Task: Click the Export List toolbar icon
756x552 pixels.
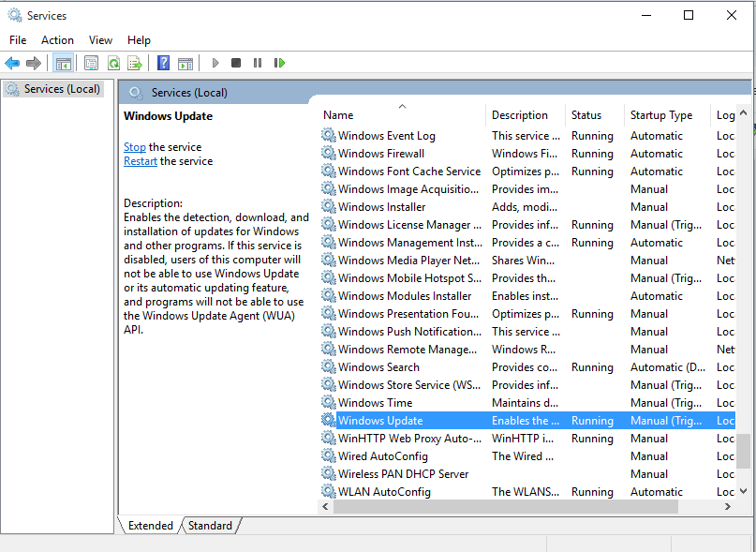Action: pos(135,63)
